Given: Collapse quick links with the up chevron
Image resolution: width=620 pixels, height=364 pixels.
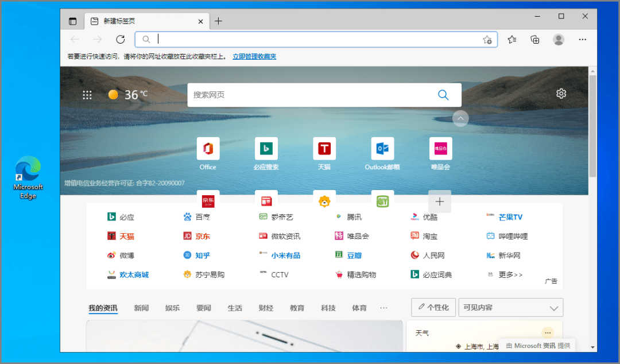Looking at the screenshot, I should 460,118.
